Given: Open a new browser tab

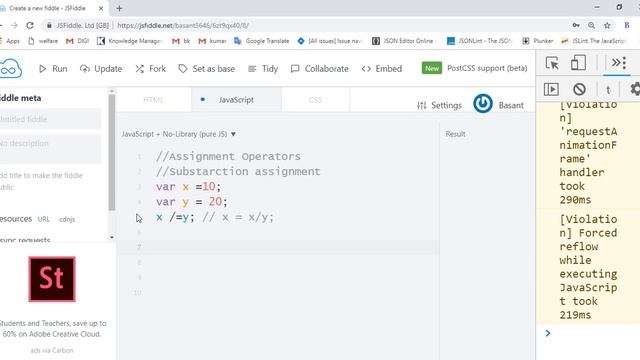Looking at the screenshot, I should tap(119, 8).
